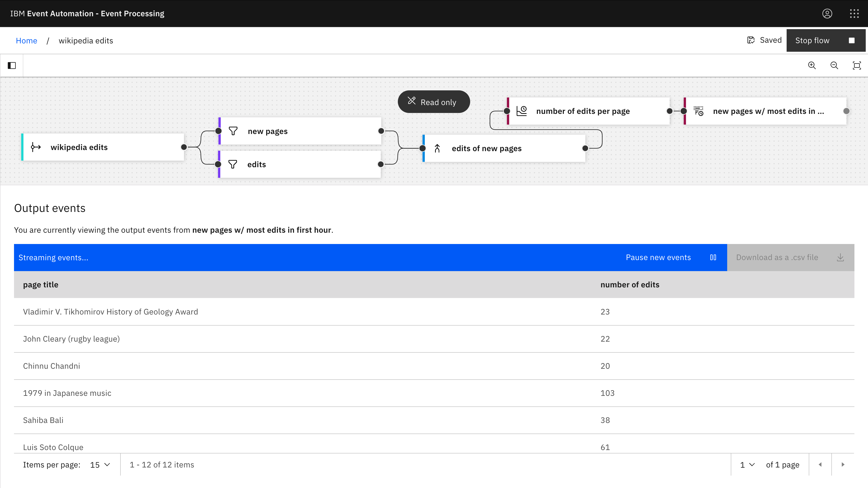Click the fit-to-screen canvas icon

pos(856,65)
